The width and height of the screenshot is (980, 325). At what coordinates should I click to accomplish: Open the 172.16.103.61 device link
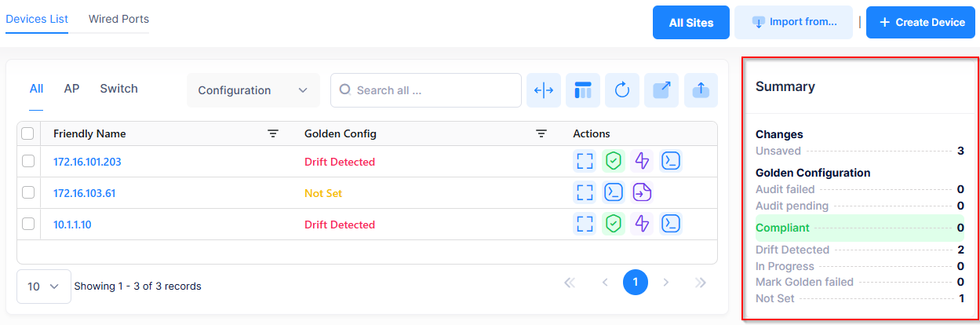click(84, 193)
